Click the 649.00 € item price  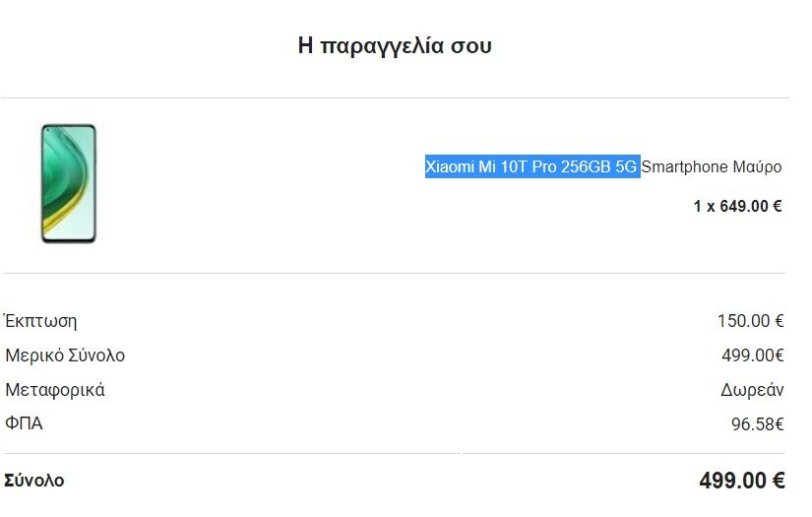(x=753, y=207)
